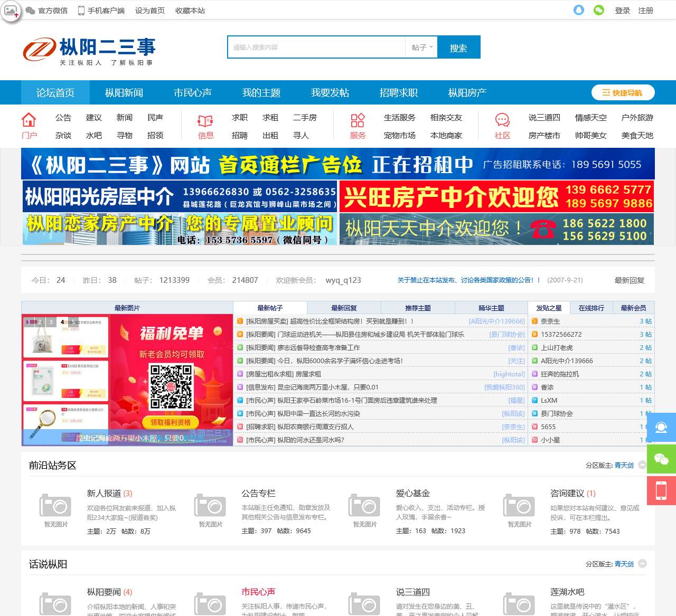Click the green WeChat circle icon top right

598,10
